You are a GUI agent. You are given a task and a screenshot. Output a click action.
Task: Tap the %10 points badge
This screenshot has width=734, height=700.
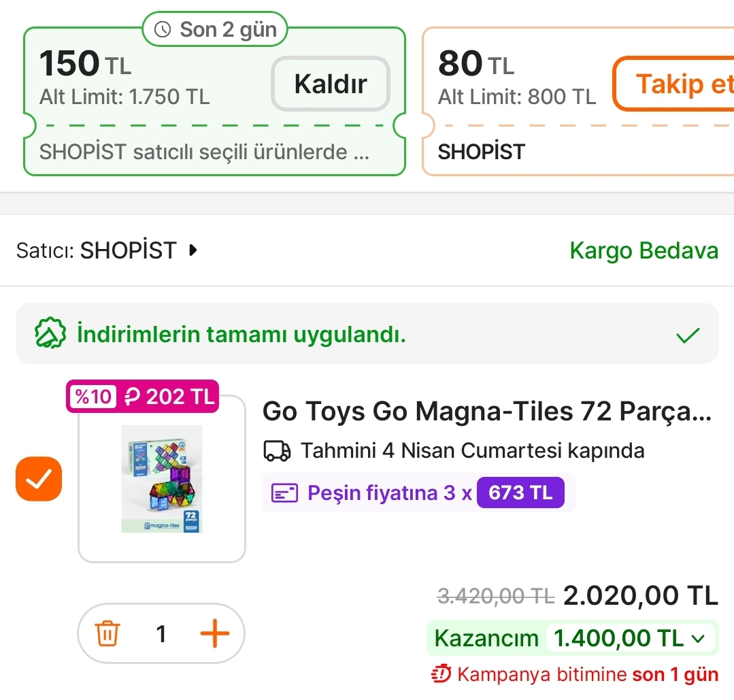[x=93, y=397]
